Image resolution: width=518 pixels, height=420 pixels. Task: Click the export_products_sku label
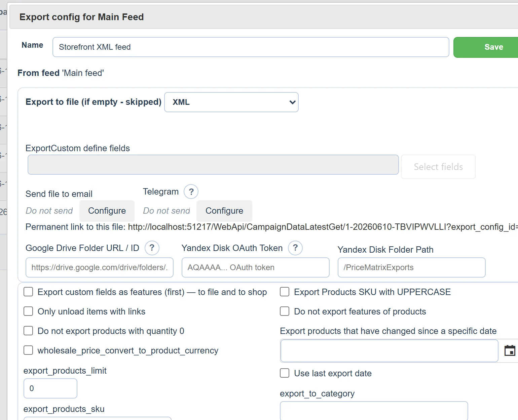[x=64, y=409]
